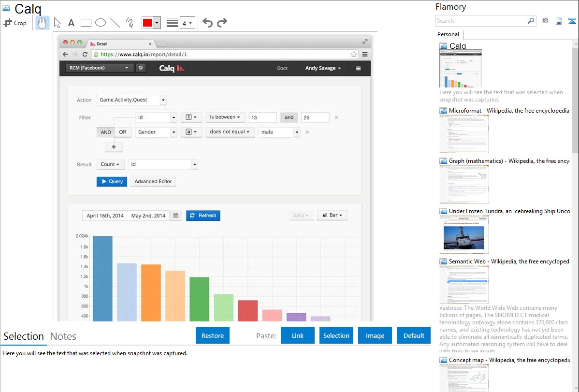Undo the last annotation

[x=207, y=23]
